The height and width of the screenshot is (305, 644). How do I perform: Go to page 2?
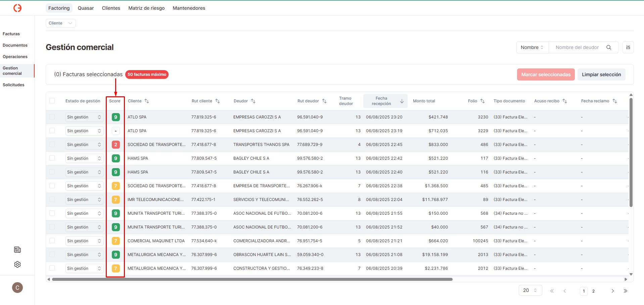tap(593, 291)
